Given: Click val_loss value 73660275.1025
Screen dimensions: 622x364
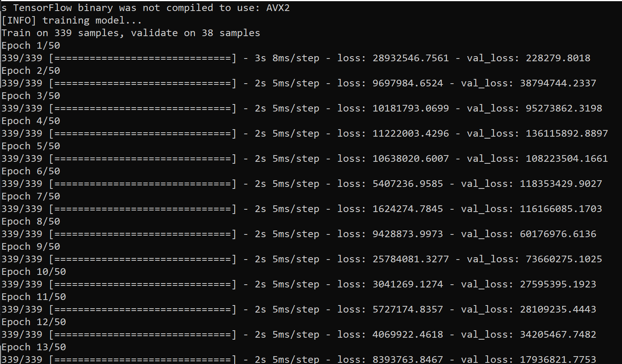Looking at the screenshot, I should (x=564, y=259).
